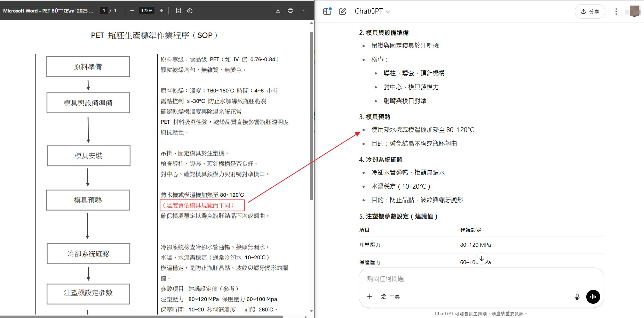Screen dimensions: 644x318
Task: Rotate the PDF counterclockwise
Action: (190, 10)
